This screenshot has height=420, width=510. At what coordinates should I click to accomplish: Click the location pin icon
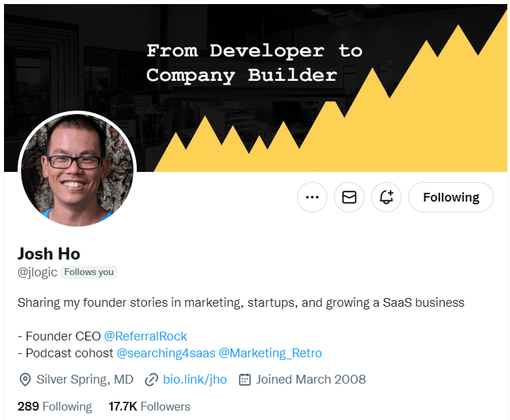tap(25, 380)
